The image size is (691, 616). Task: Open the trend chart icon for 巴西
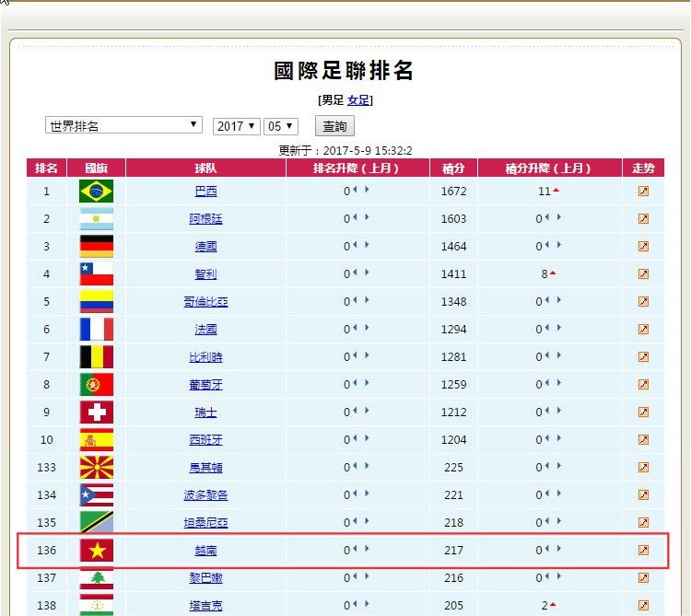tap(643, 192)
